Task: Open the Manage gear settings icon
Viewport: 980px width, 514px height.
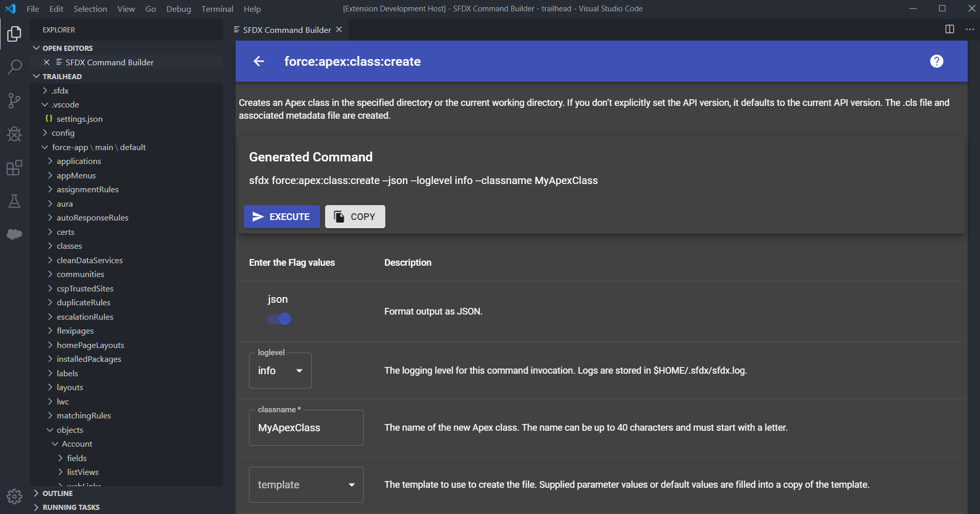Action: coord(14,497)
